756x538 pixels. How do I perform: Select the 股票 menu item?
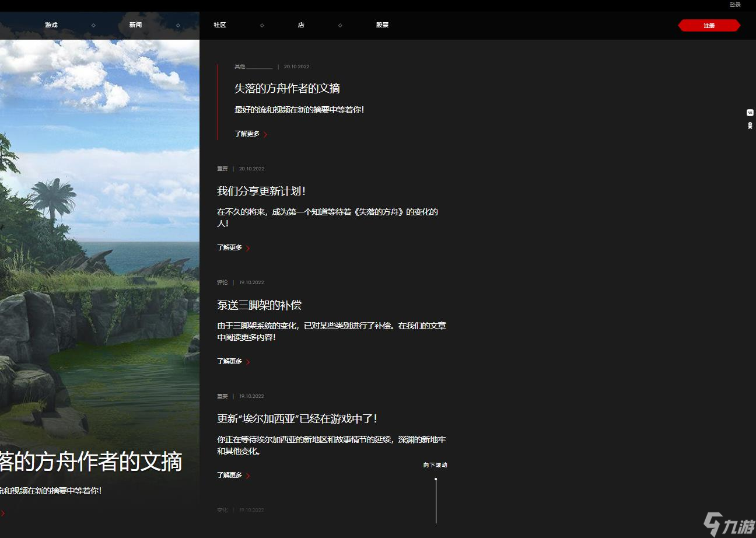pyautogui.click(x=382, y=25)
